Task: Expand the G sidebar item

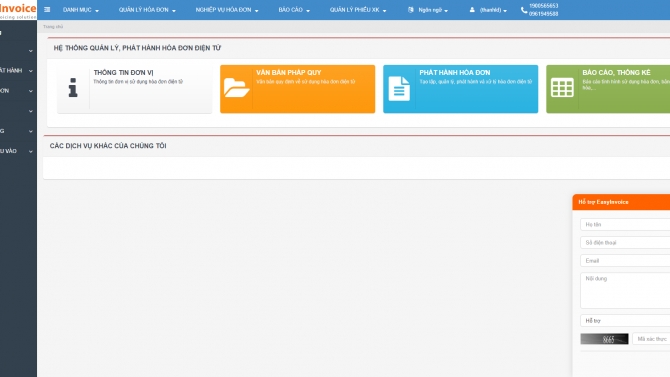Action: click(18, 131)
